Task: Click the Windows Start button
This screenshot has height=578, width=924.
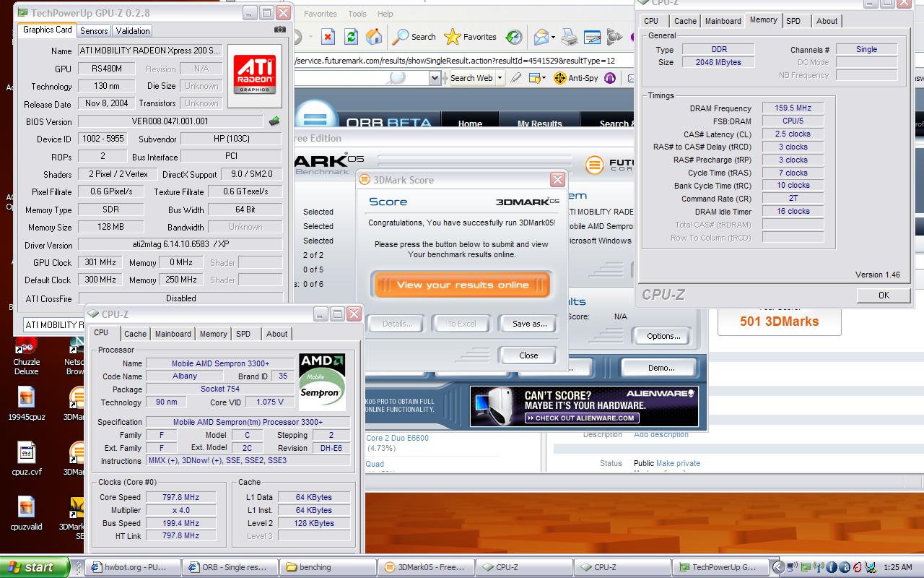Action: point(35,567)
